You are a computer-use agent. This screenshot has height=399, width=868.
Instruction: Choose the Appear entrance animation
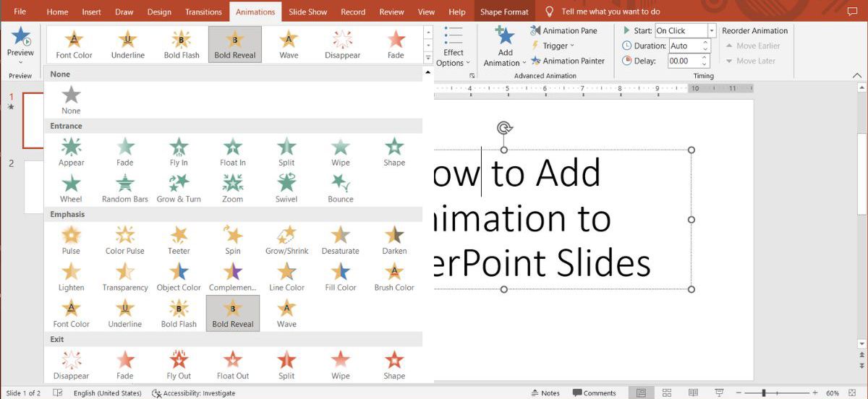71,152
